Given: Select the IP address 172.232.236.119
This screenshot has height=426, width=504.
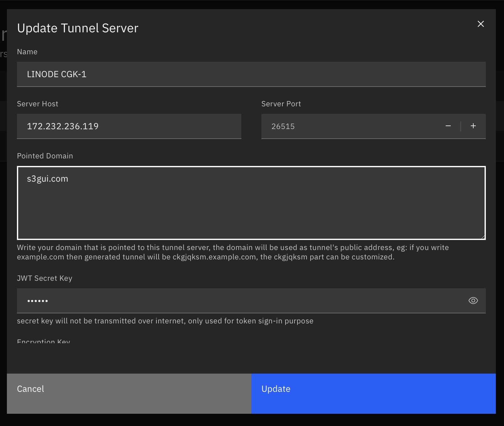Looking at the screenshot, I should [63, 126].
